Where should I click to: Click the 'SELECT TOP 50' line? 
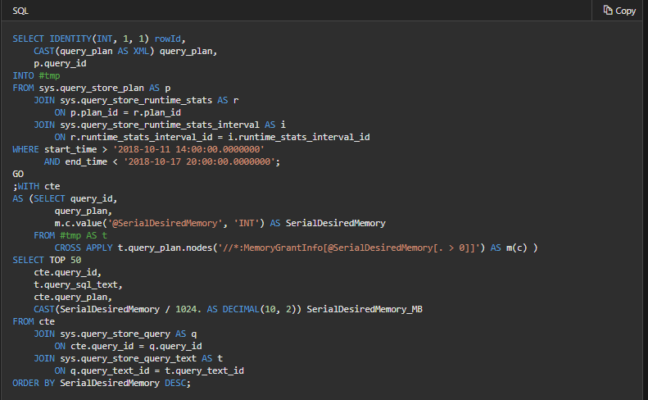click(47, 260)
